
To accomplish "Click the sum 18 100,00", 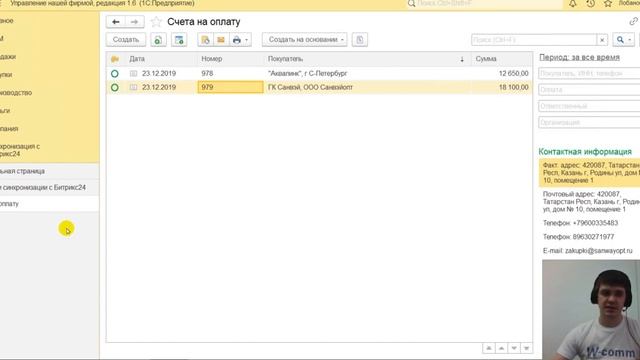I will coord(513,87).
